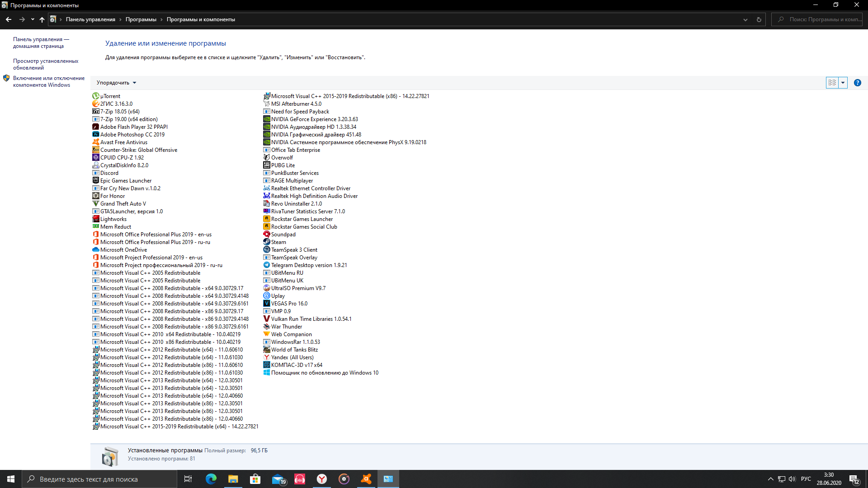This screenshot has height=488, width=868.
Task: Select UltraISO Premium V9.7 entry
Action: coord(298,288)
